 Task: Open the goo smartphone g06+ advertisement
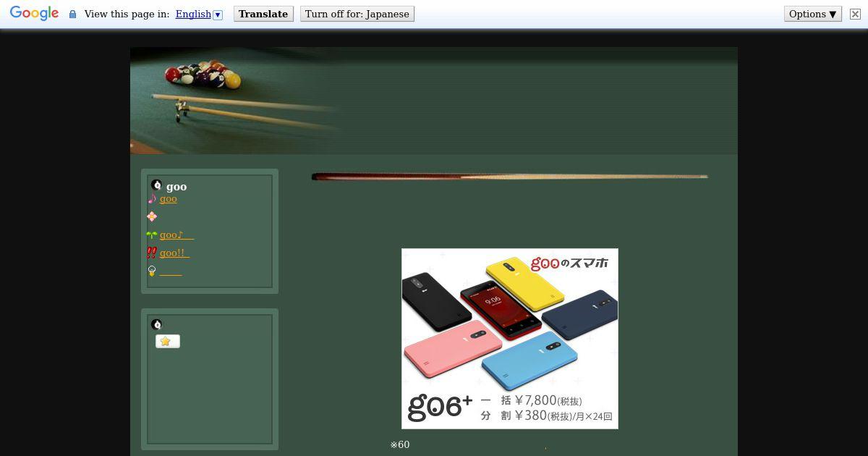click(x=510, y=339)
